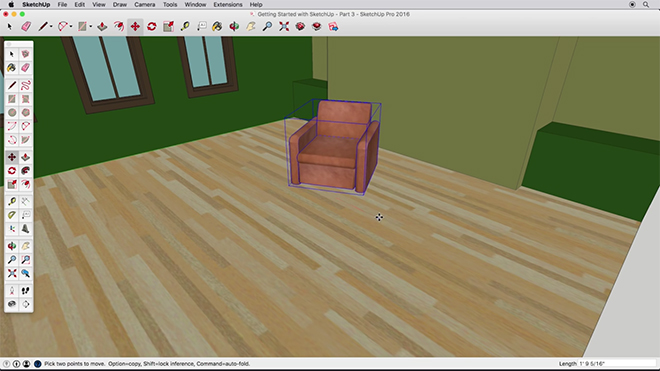The image size is (660, 371).
Task: Open the Help menu
Action: 256,5
